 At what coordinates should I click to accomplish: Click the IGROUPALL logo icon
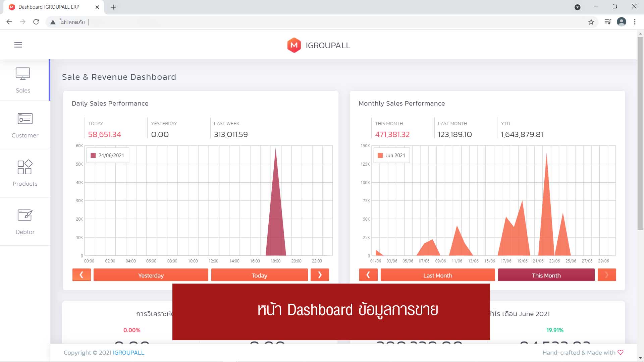[x=294, y=45]
